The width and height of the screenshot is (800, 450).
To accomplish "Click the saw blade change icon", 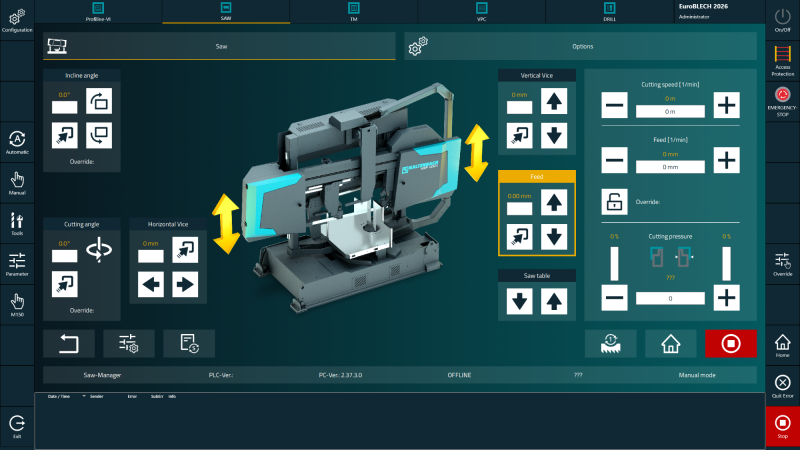I will pyautogui.click(x=610, y=343).
